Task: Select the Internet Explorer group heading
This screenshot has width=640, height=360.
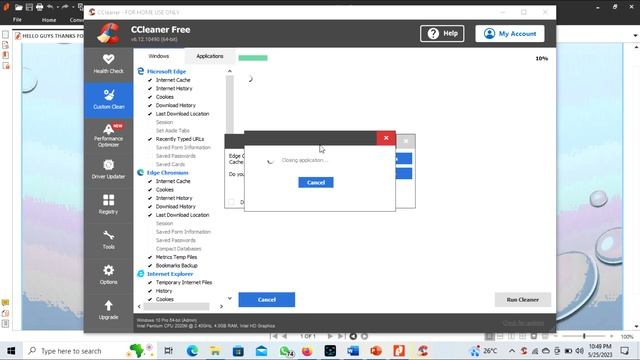Action: [170, 274]
